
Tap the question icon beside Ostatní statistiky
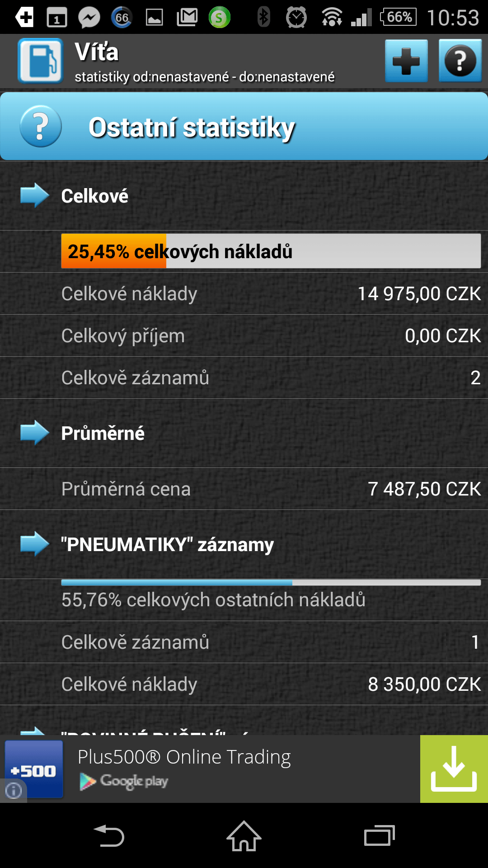click(x=41, y=126)
